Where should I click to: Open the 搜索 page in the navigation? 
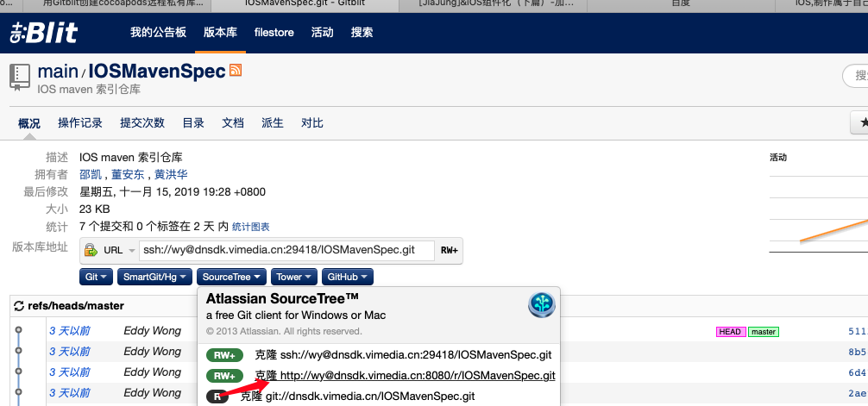point(362,32)
